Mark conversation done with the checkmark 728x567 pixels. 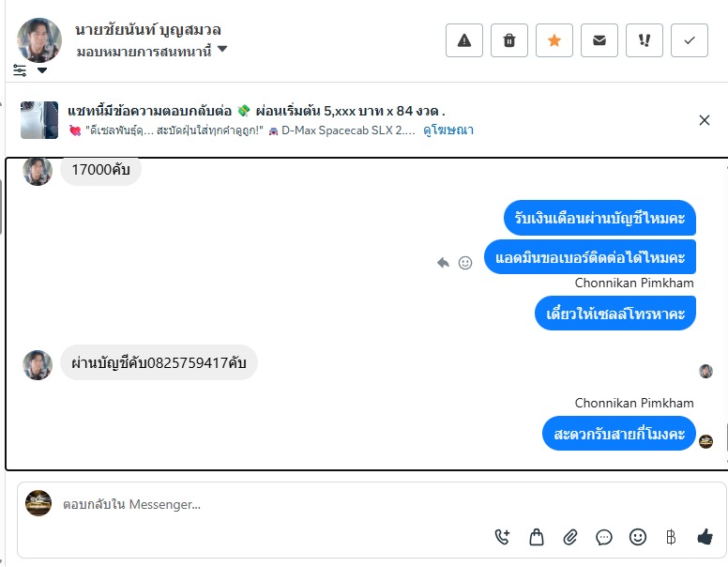[x=690, y=40]
